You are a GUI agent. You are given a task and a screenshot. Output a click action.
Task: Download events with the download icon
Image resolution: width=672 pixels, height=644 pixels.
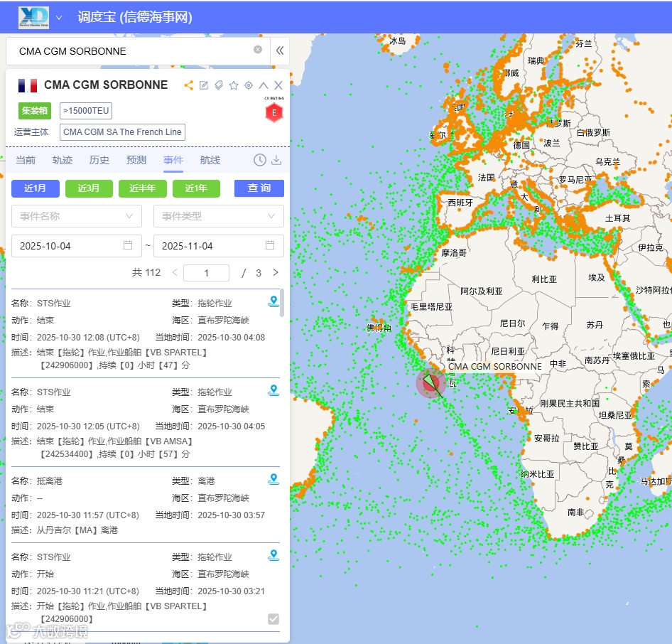tap(276, 160)
